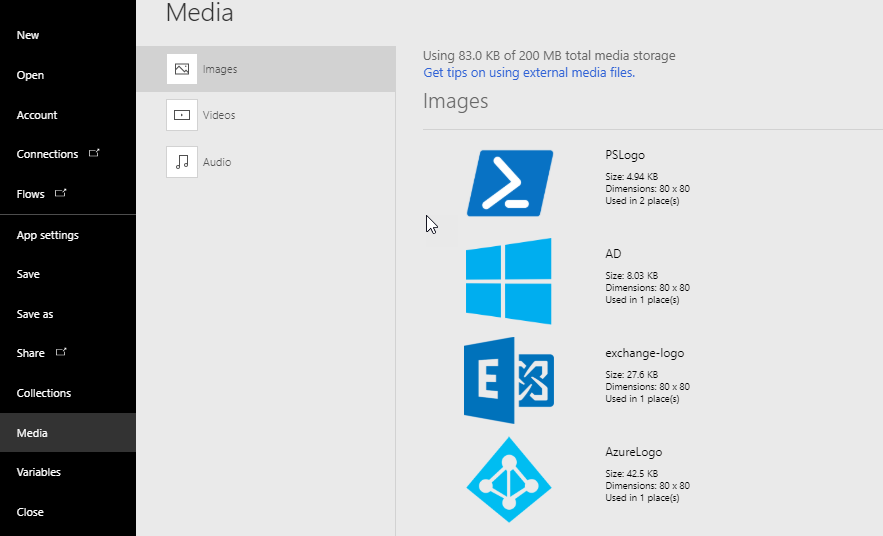This screenshot has height=536, width=883.
Task: Click 'Size: 4.94 KB' text
Action: [631, 177]
